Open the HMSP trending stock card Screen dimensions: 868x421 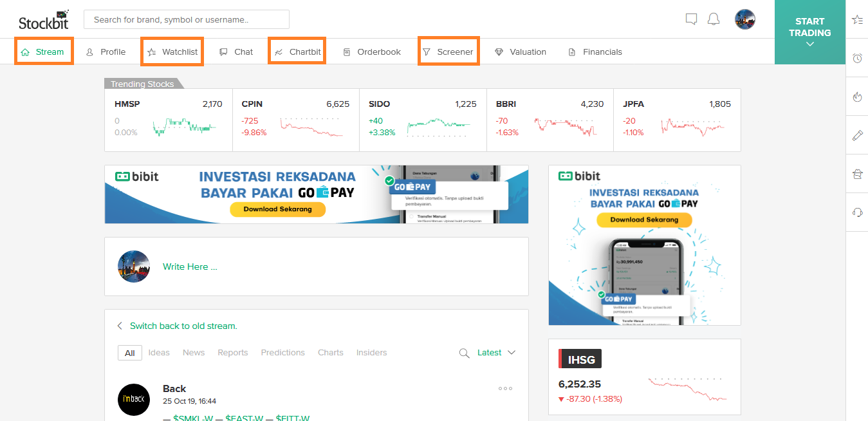(x=168, y=120)
